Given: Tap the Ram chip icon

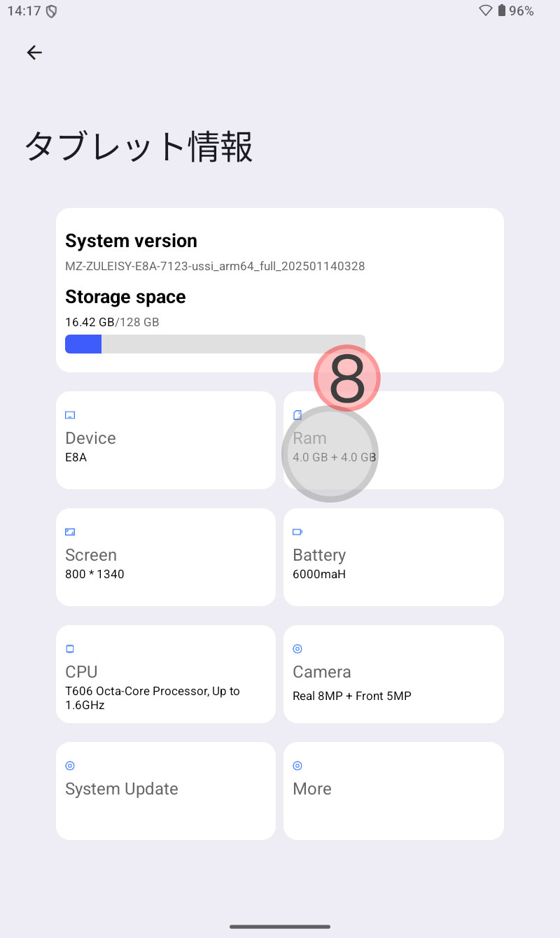Looking at the screenshot, I should pos(297,415).
